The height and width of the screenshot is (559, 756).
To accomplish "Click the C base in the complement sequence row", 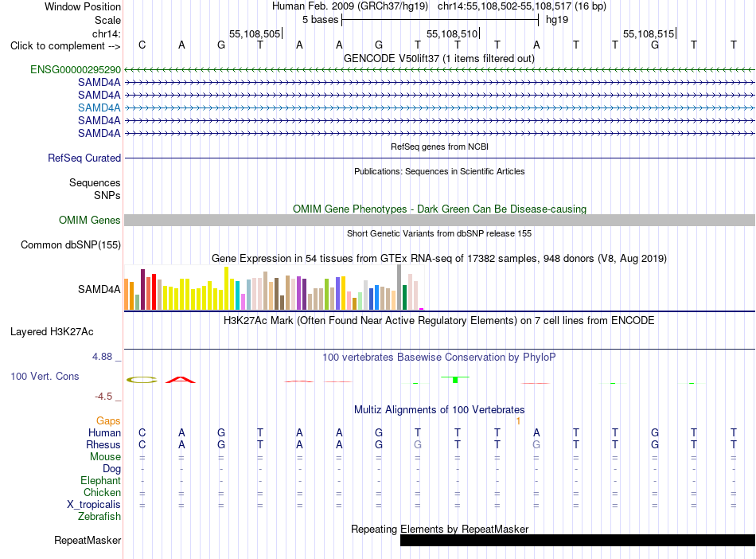I will 142,45.
